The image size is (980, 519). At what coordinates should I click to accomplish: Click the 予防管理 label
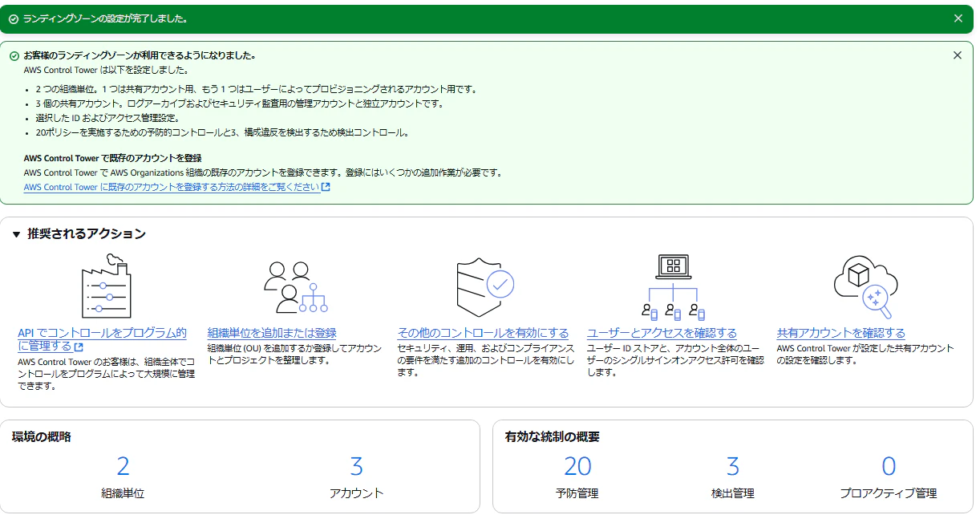click(577, 493)
